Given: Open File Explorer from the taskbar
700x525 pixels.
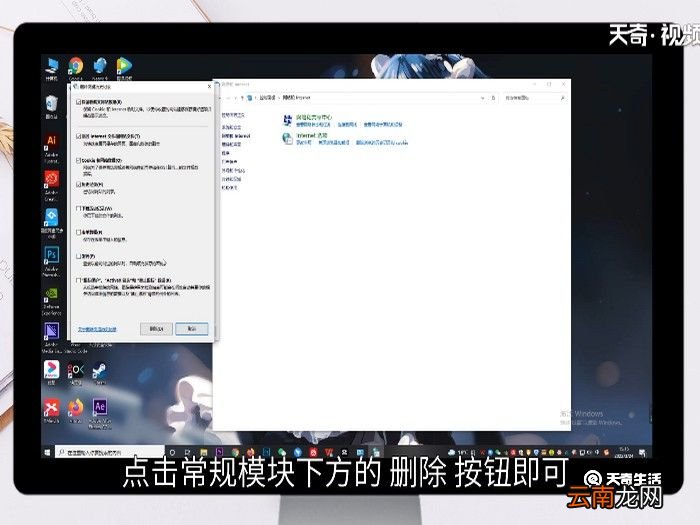Looking at the screenshot, I should tap(204, 452).
